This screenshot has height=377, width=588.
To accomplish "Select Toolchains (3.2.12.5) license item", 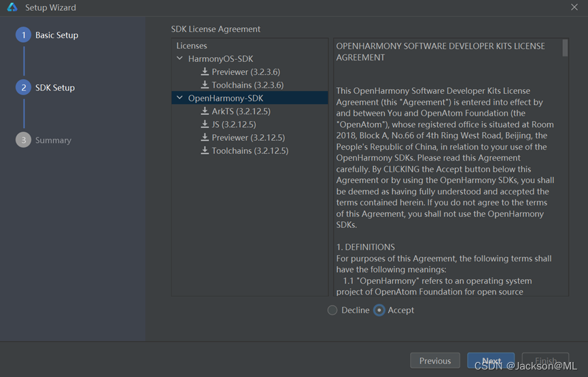I will point(250,150).
